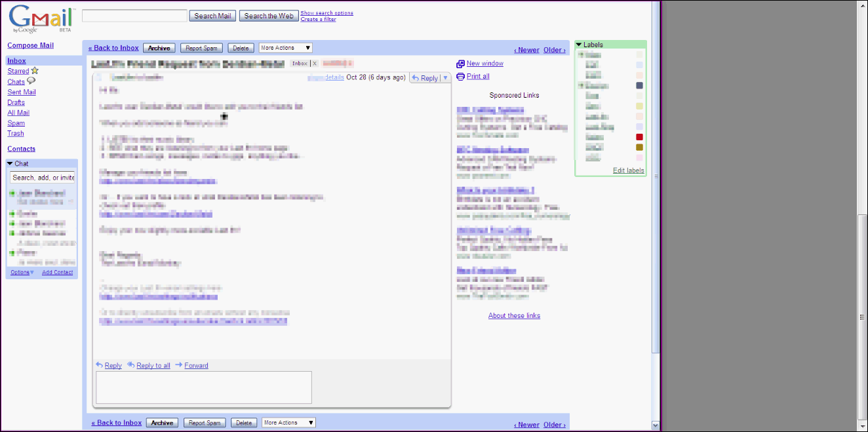Click the top Report Spam button
The width and height of the screenshot is (868, 432).
pyautogui.click(x=202, y=48)
